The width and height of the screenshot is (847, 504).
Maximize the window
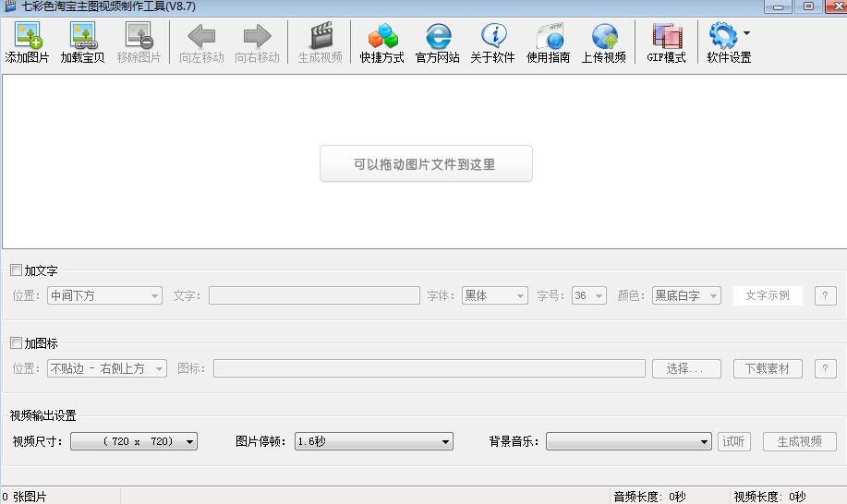808,6
